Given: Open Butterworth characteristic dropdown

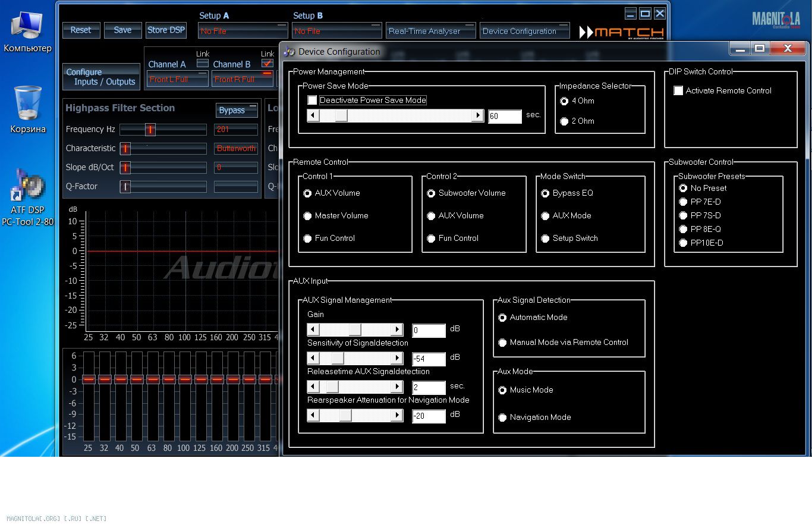Looking at the screenshot, I should [x=236, y=148].
